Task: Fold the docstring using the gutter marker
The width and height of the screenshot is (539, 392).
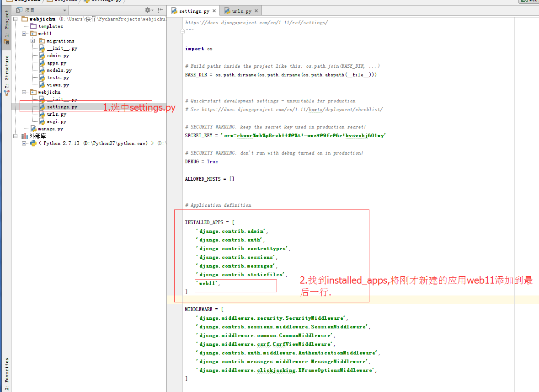Action: [182, 31]
